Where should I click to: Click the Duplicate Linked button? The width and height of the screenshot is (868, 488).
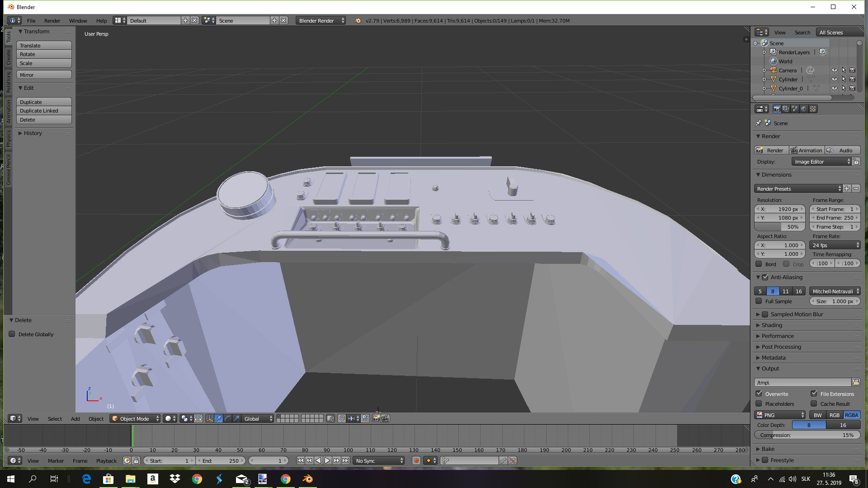pyautogui.click(x=44, y=111)
